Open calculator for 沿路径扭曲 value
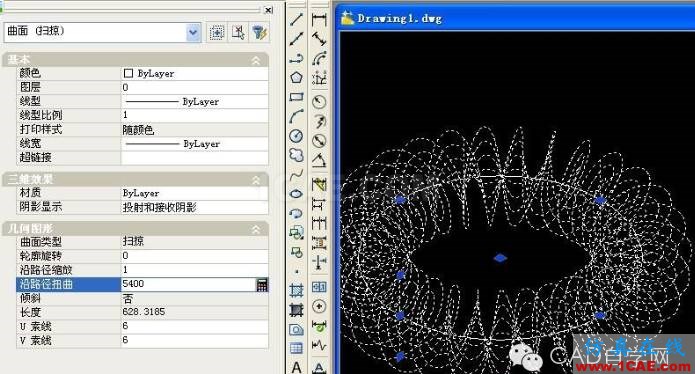 [x=262, y=284]
